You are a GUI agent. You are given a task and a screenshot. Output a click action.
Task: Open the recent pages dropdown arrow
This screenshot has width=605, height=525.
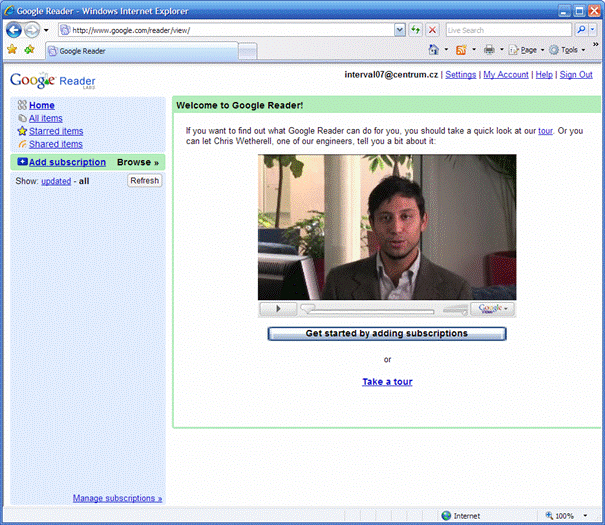click(x=46, y=30)
